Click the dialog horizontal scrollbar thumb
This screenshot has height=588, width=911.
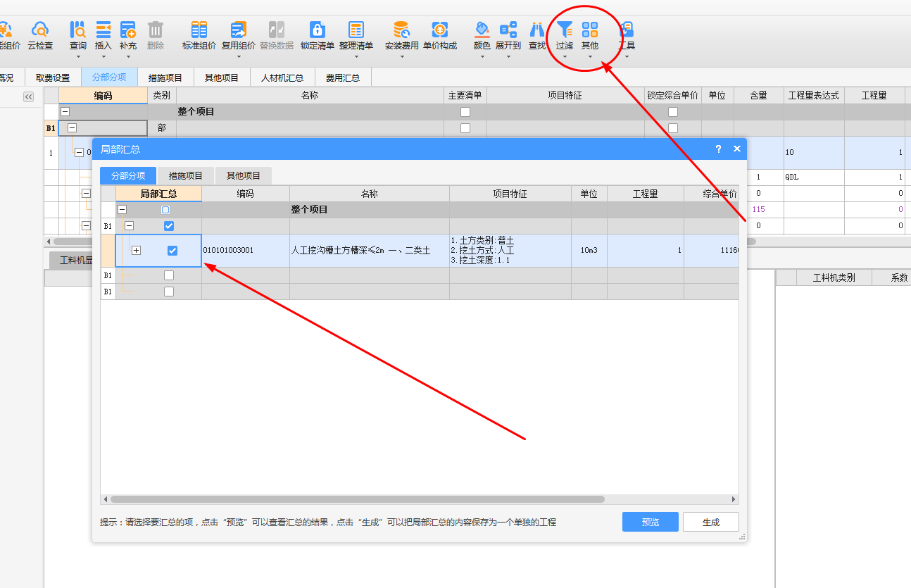[x=357, y=499]
